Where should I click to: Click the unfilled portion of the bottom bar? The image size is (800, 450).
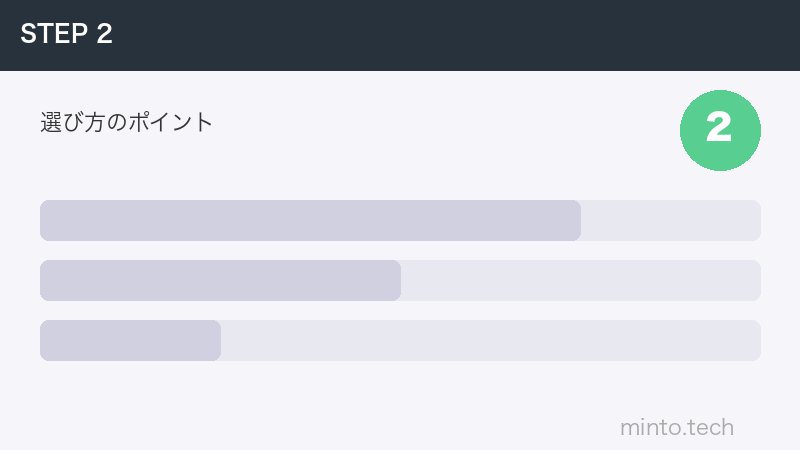(490, 341)
